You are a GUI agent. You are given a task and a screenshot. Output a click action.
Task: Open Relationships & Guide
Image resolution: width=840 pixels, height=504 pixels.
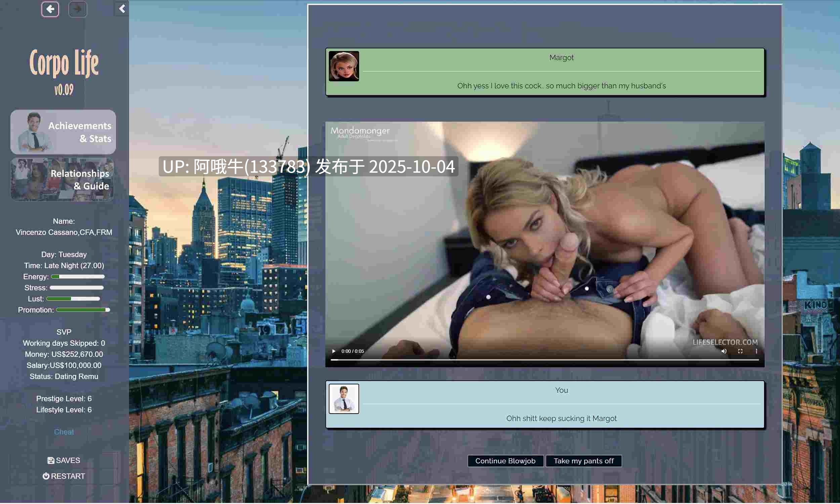point(62,179)
